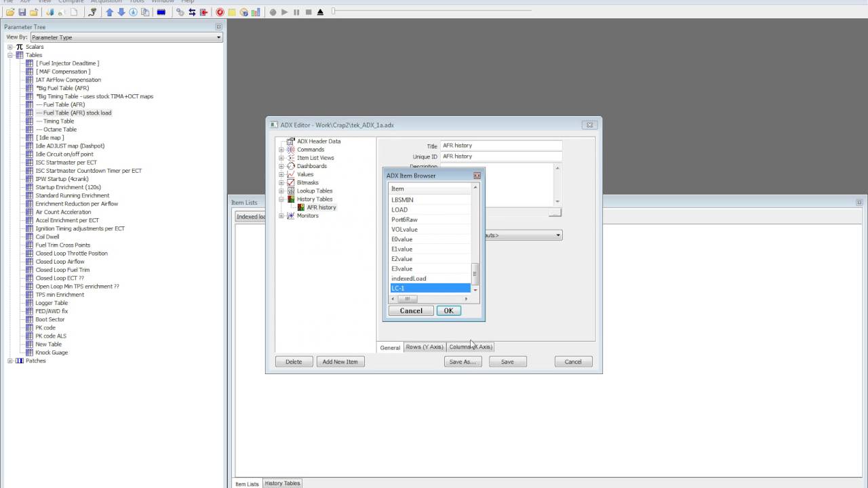Click the grey play button in toolbar

(x=284, y=12)
